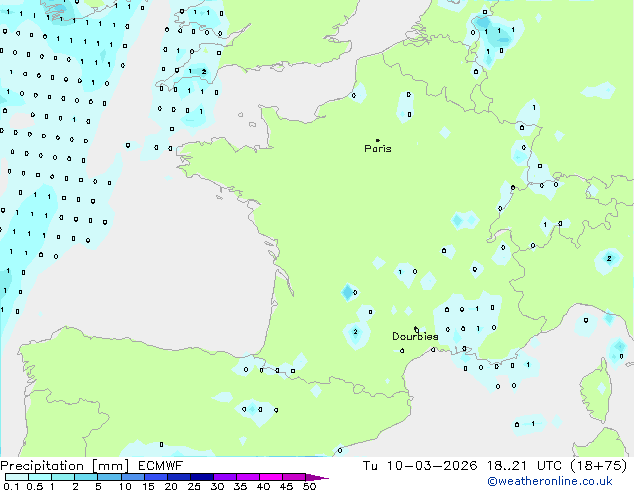The image size is (634, 490).
Task: Open the weatheronline.co.uk copyright link
Action: point(550,481)
